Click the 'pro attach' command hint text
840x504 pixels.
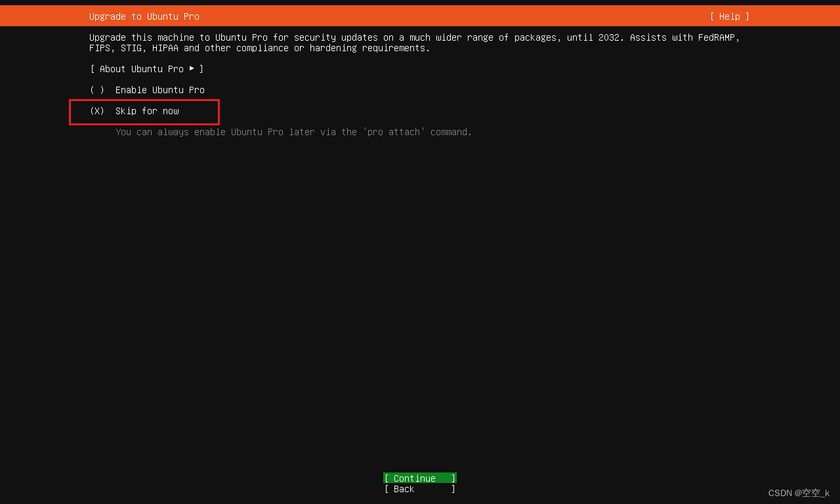click(x=294, y=132)
